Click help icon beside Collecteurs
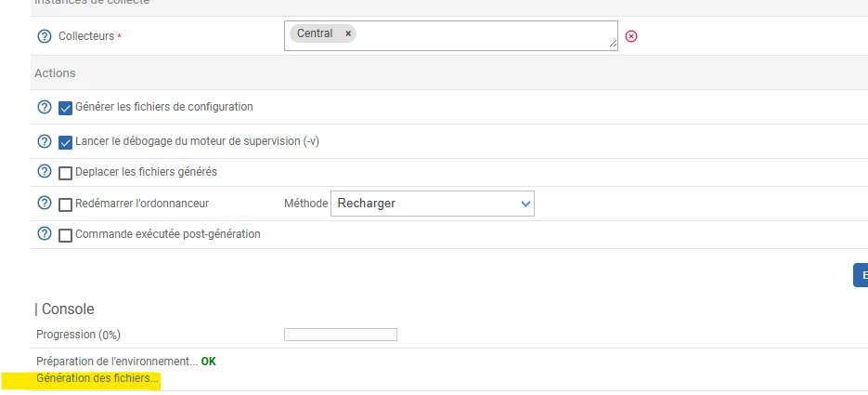 tap(44, 36)
